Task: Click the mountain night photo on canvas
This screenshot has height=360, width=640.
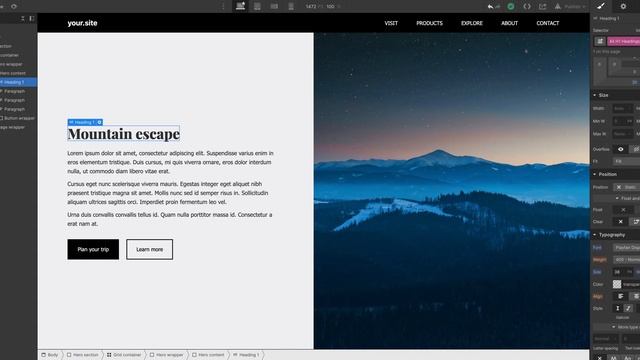Action: coord(452,191)
